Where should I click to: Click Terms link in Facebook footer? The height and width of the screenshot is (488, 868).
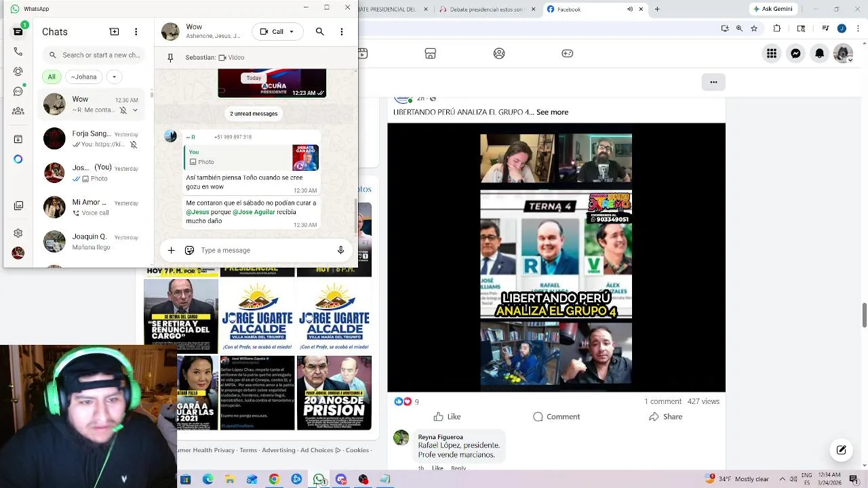pyautogui.click(x=248, y=450)
